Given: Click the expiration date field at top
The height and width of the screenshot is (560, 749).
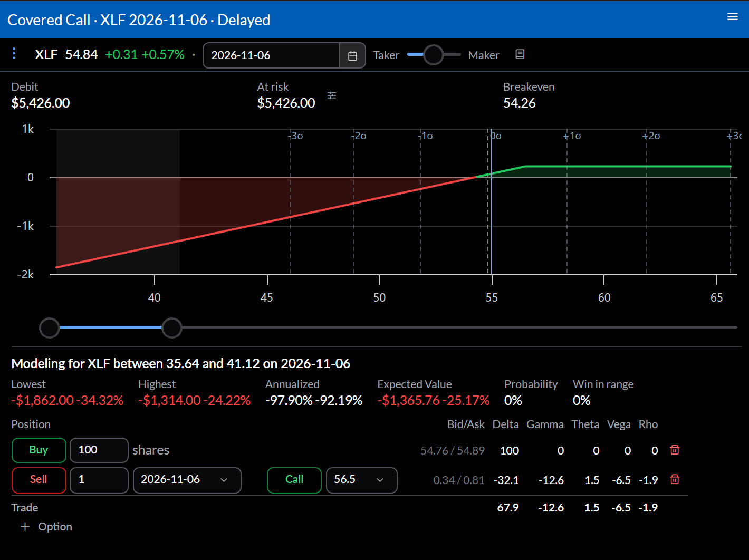Looking at the screenshot, I should point(271,55).
